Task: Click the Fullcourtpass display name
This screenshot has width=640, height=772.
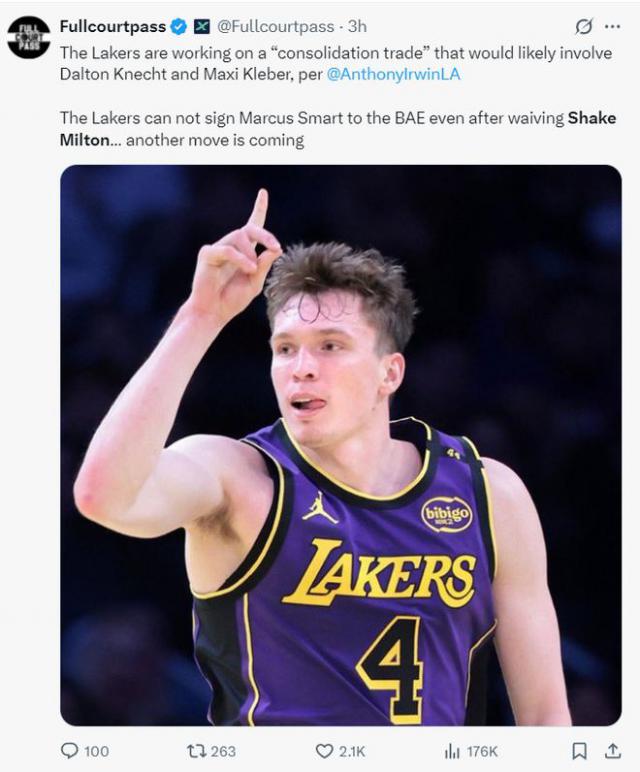Action: [x=112, y=27]
